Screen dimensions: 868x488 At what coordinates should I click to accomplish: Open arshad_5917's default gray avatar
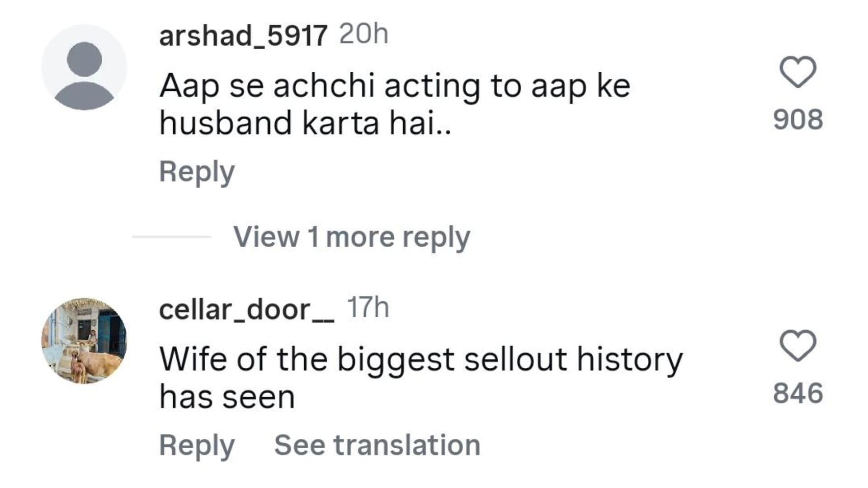tap(84, 67)
